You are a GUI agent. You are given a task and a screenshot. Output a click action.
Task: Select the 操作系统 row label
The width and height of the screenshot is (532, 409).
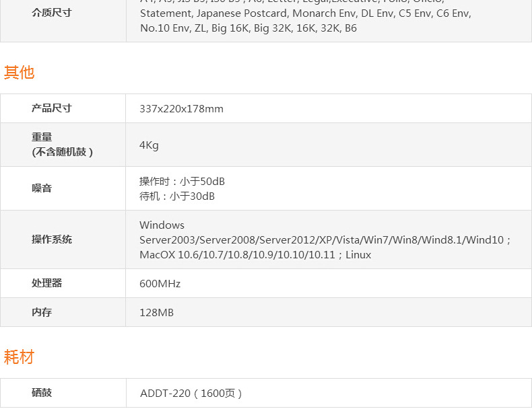[x=52, y=239]
